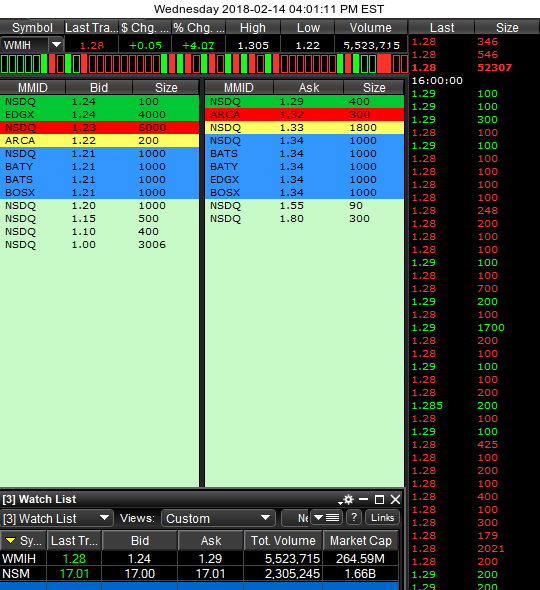This screenshot has height=590, width=540.
Task: Click the Ask header in watch list
Action: coord(211,541)
